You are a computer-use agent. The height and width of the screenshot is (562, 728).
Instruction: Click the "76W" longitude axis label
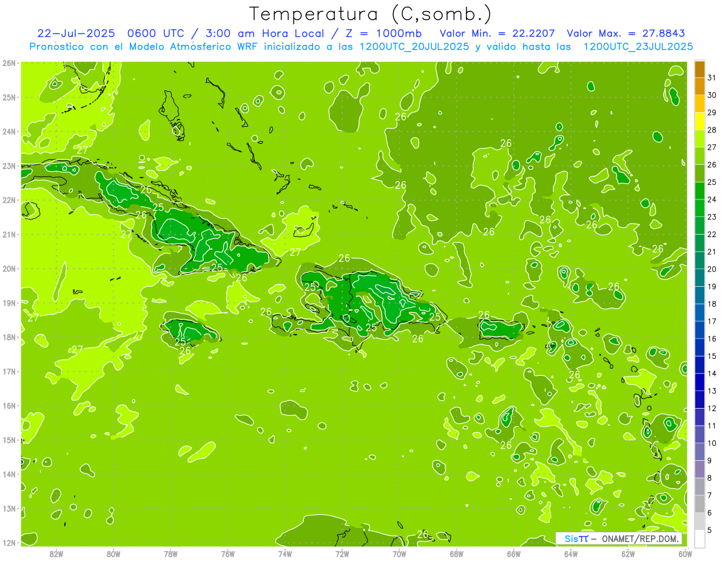(227, 554)
